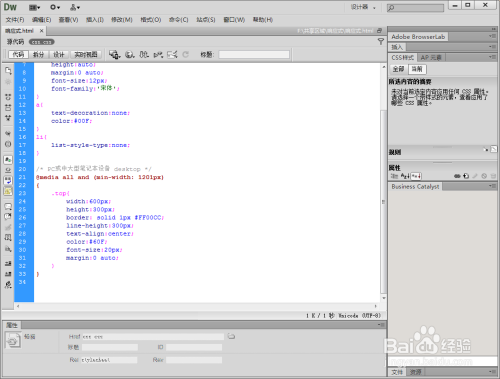The height and width of the screenshot is (379, 500).
Task: Open the Site dropdown in application bar
Action: point(75,7)
